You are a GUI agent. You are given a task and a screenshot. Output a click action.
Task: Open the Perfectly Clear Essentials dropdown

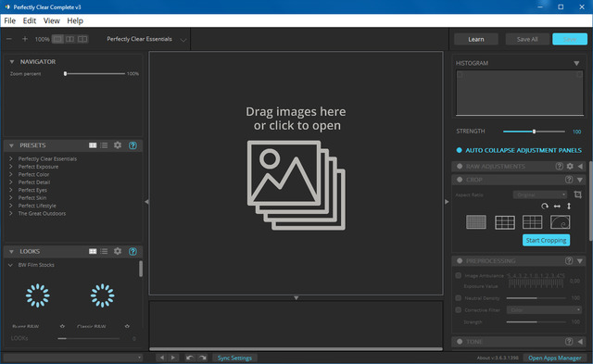pos(146,39)
